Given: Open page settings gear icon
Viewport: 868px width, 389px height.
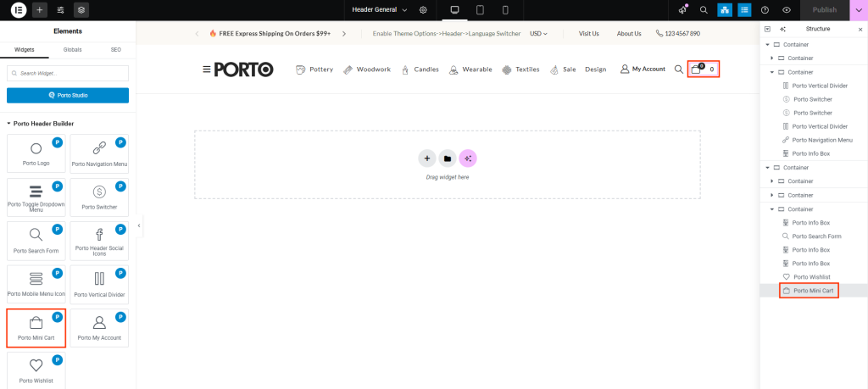Looking at the screenshot, I should point(423,10).
